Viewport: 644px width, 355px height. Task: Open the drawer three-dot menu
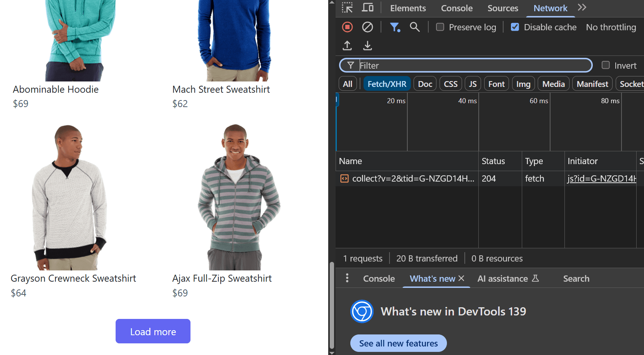pyautogui.click(x=347, y=278)
